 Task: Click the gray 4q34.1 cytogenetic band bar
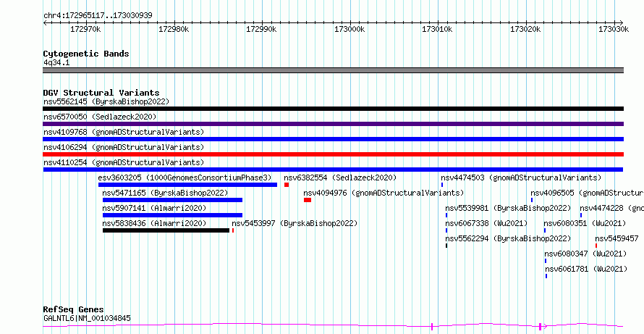333,70
